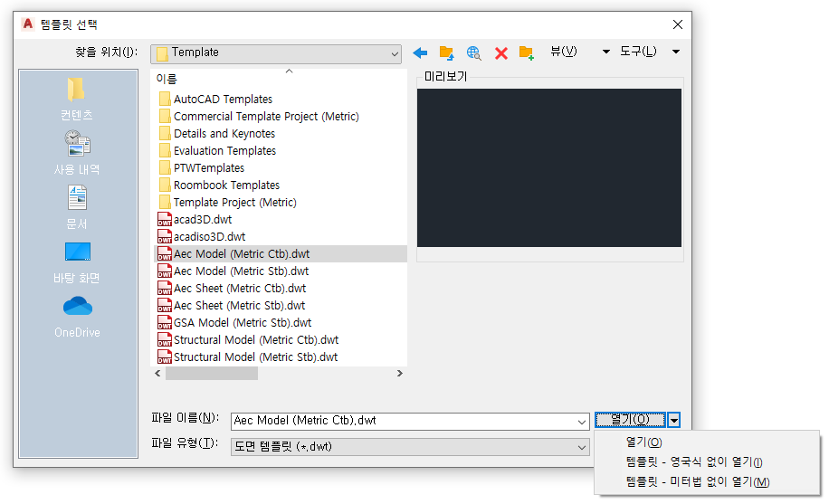Select the acad3D.dwt file
829x504 pixels.
(195, 220)
